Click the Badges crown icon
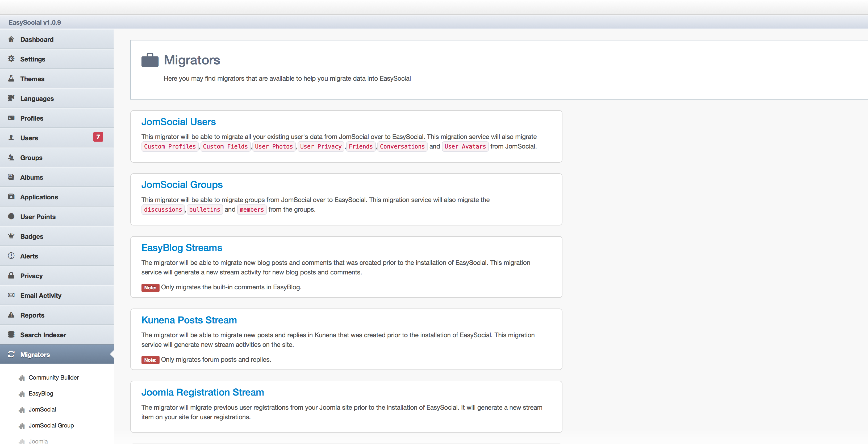868x444 pixels. pyautogui.click(x=11, y=236)
